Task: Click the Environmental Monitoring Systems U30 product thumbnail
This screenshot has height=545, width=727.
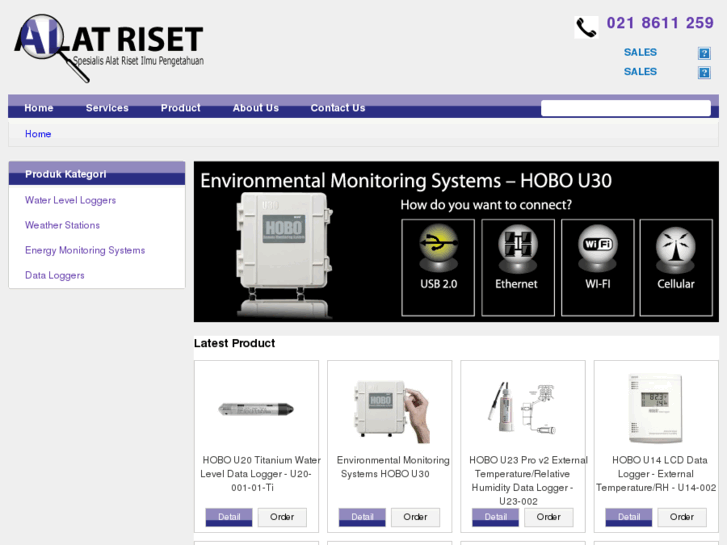Action: pos(392,411)
